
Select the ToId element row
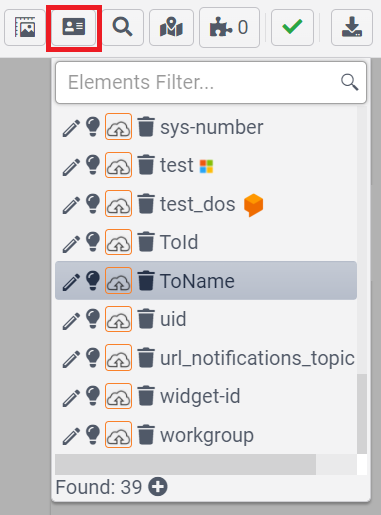point(206,242)
